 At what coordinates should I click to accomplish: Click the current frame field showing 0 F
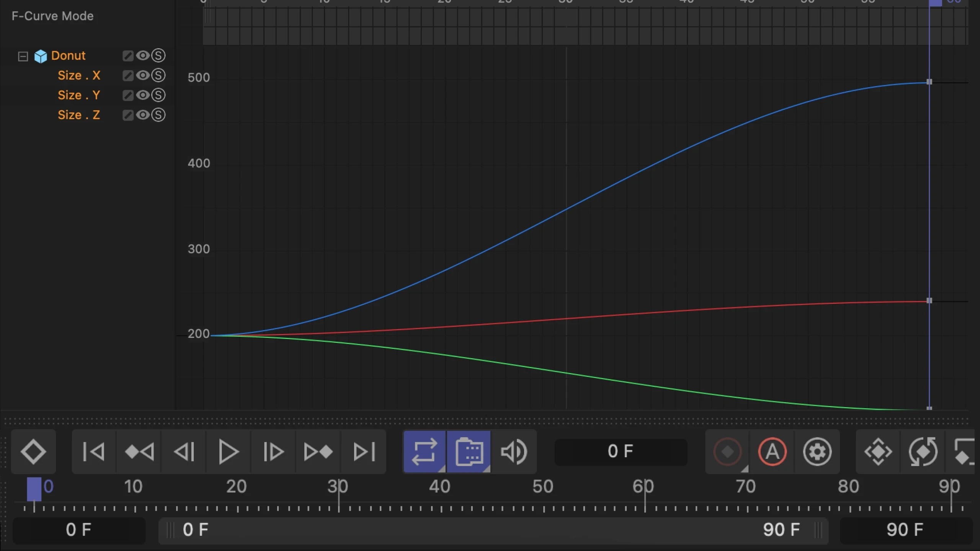(x=620, y=452)
